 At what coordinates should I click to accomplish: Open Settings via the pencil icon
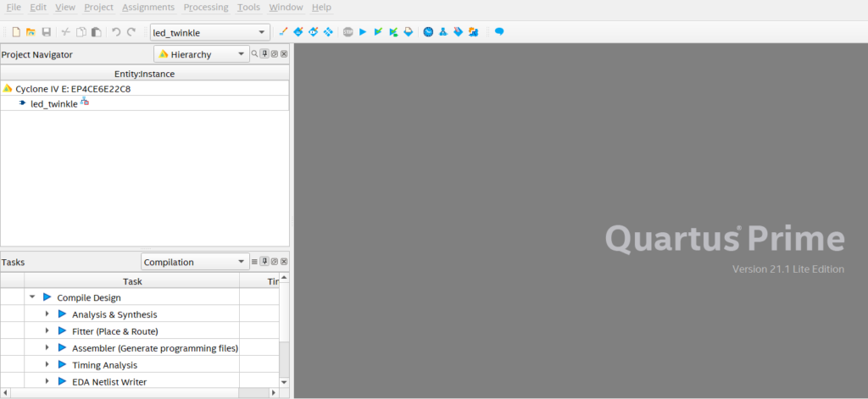[x=283, y=31]
